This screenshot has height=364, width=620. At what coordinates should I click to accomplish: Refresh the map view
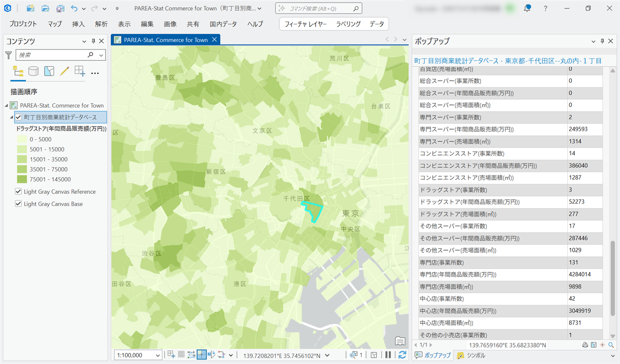coord(402,355)
